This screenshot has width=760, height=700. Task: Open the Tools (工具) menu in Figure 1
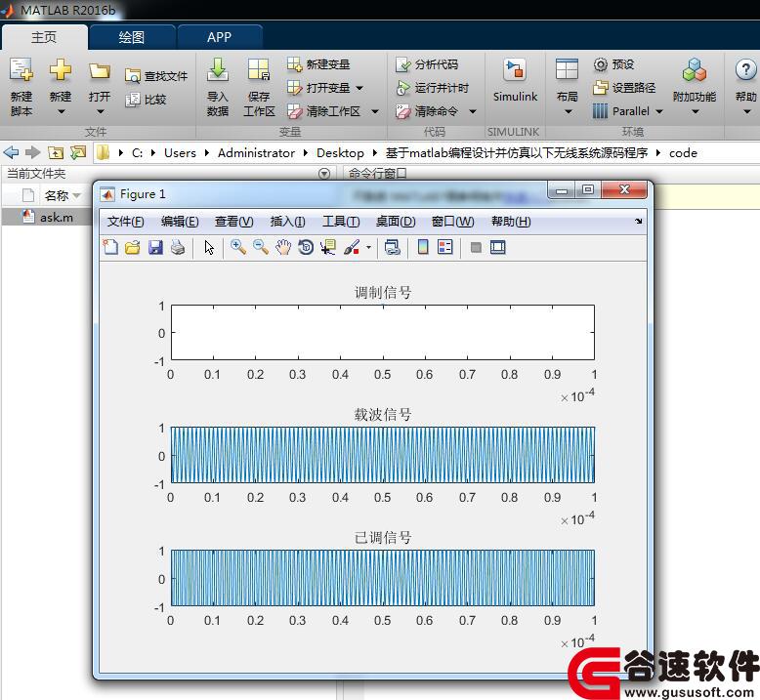point(341,222)
